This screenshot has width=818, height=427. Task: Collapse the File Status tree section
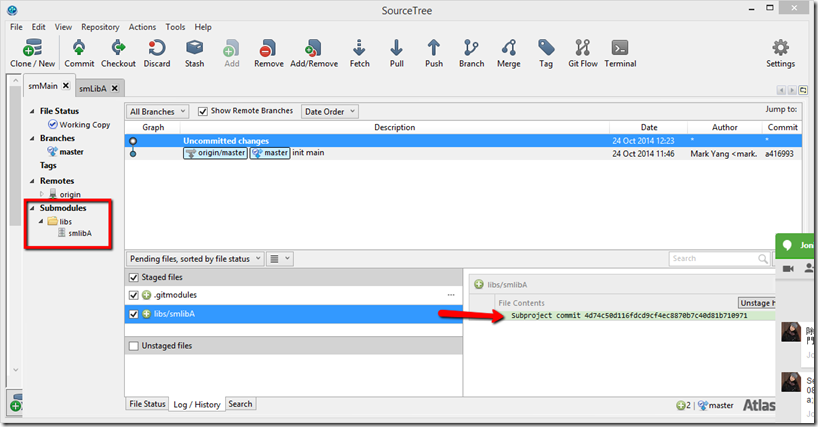[x=32, y=111]
